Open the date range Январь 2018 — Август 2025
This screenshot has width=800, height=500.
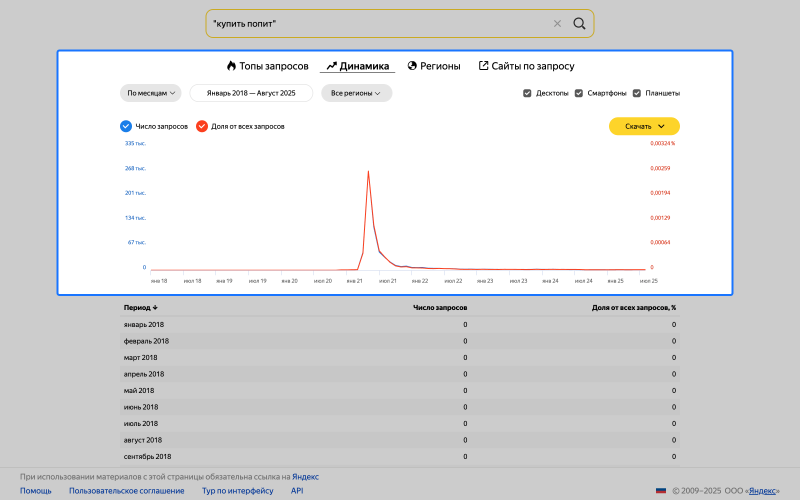pos(251,93)
